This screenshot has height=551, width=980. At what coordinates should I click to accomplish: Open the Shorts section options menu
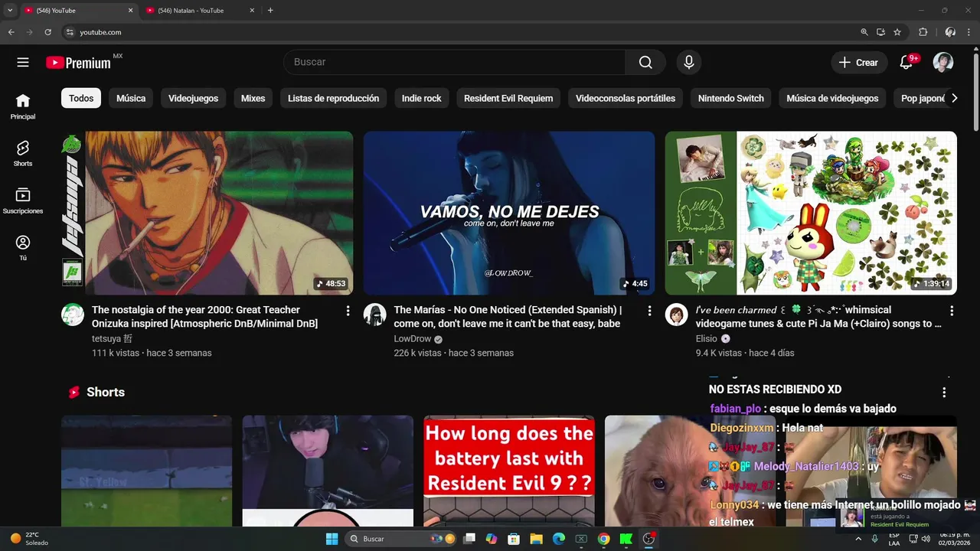(x=944, y=392)
